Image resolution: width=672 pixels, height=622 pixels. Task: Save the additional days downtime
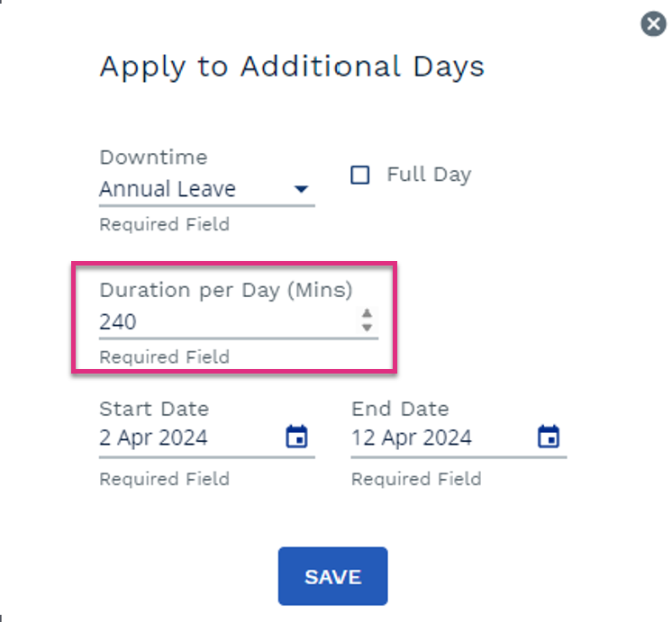[x=333, y=576]
